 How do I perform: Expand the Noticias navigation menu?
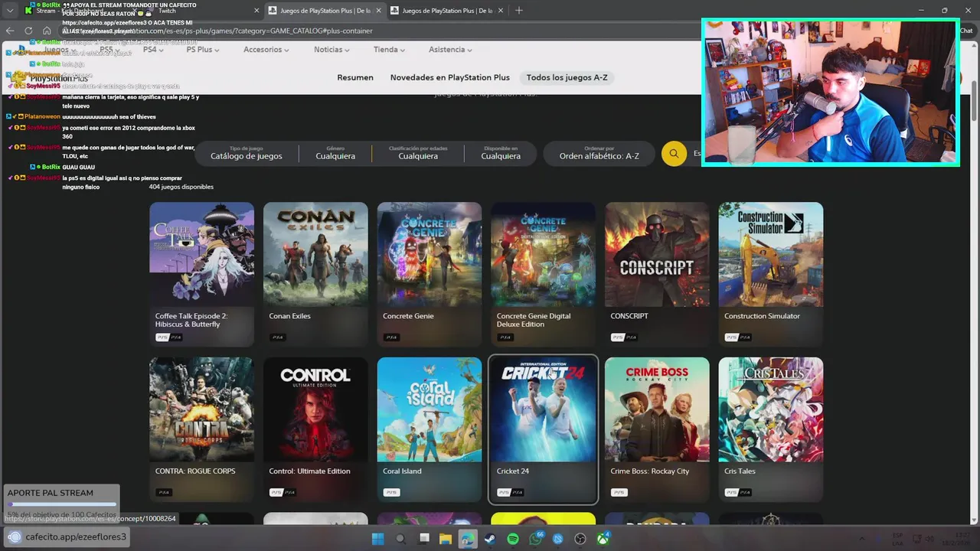tap(332, 50)
